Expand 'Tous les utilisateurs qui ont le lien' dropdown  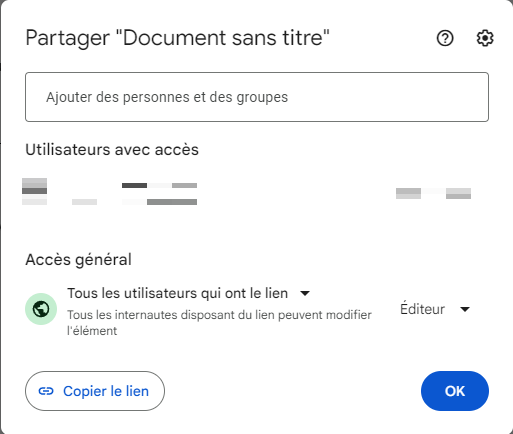[189, 293]
